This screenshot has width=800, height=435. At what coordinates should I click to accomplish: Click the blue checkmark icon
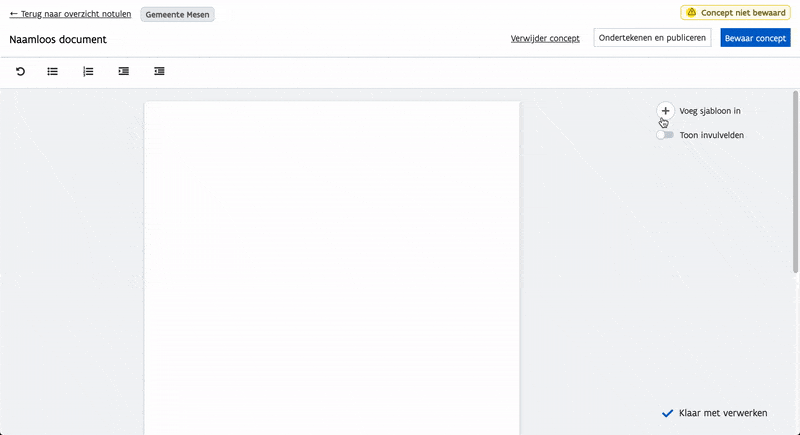667,413
